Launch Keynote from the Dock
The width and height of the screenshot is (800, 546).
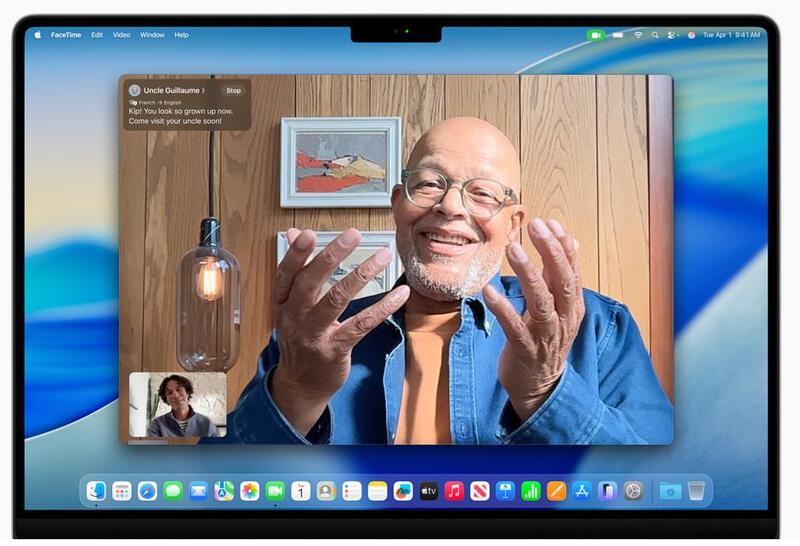coord(505,491)
